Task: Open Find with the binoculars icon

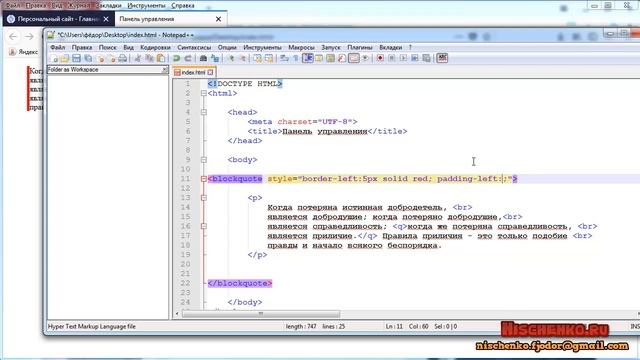Action: [x=203, y=58]
